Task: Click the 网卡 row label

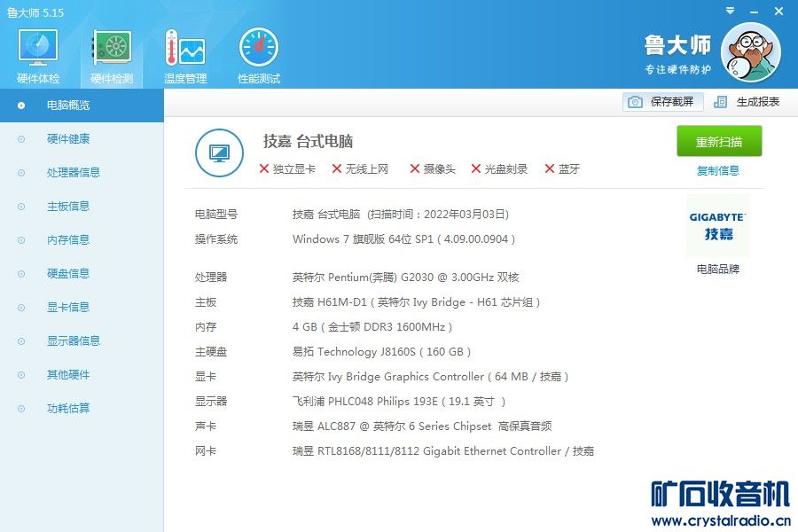Action: [x=206, y=451]
